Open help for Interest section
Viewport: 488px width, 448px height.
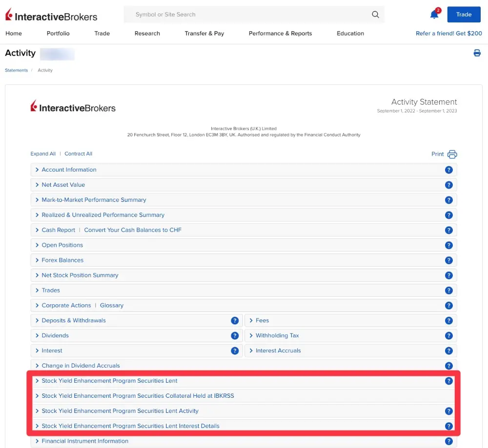(x=235, y=351)
